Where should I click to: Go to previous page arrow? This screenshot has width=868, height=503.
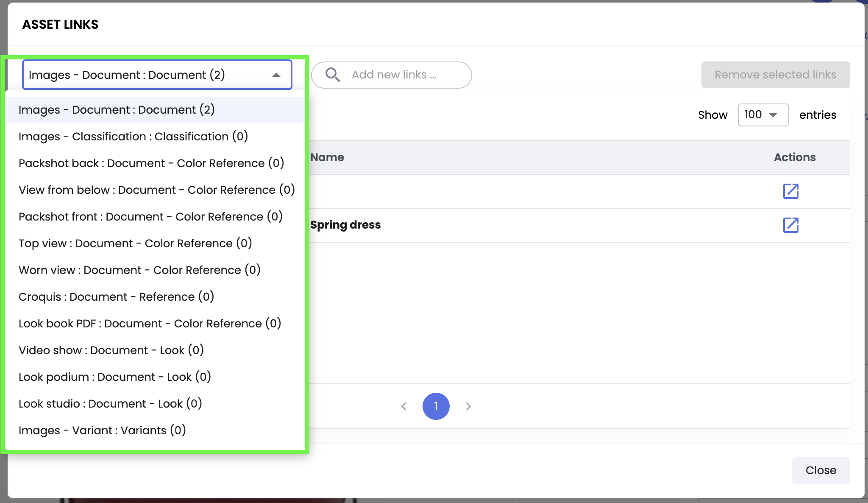tap(404, 406)
